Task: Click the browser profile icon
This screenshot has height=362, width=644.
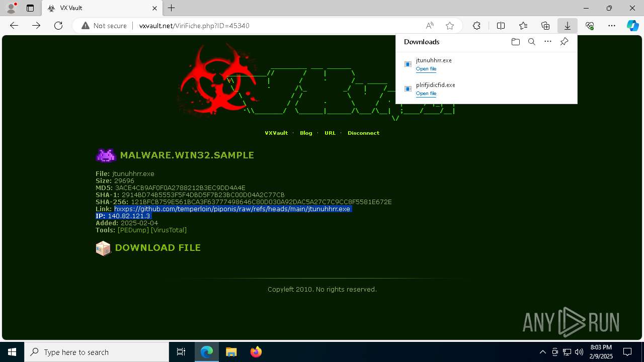Action: pyautogui.click(x=11, y=8)
